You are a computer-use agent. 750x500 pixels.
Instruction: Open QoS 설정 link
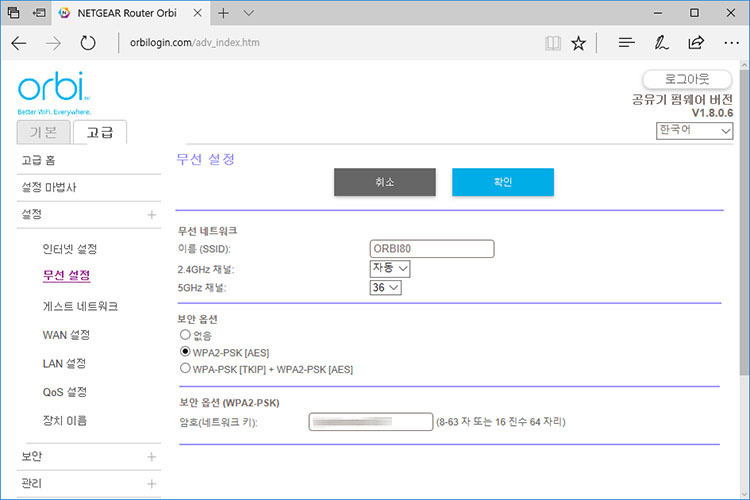point(65,392)
